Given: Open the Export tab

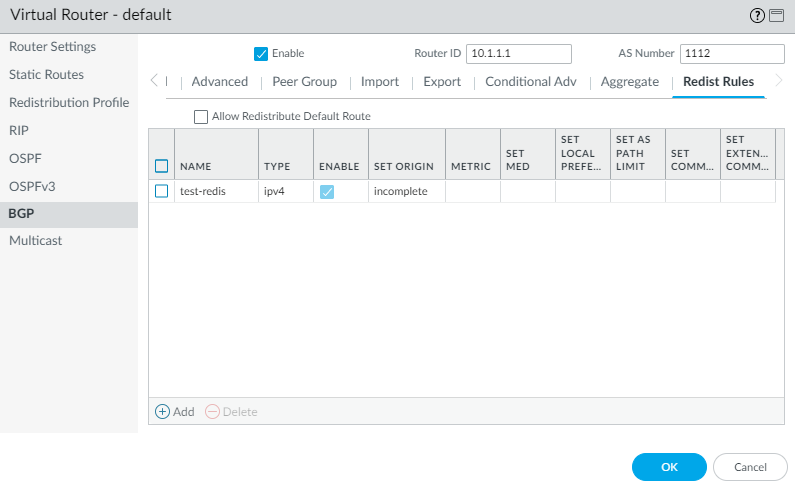Looking at the screenshot, I should [442, 82].
